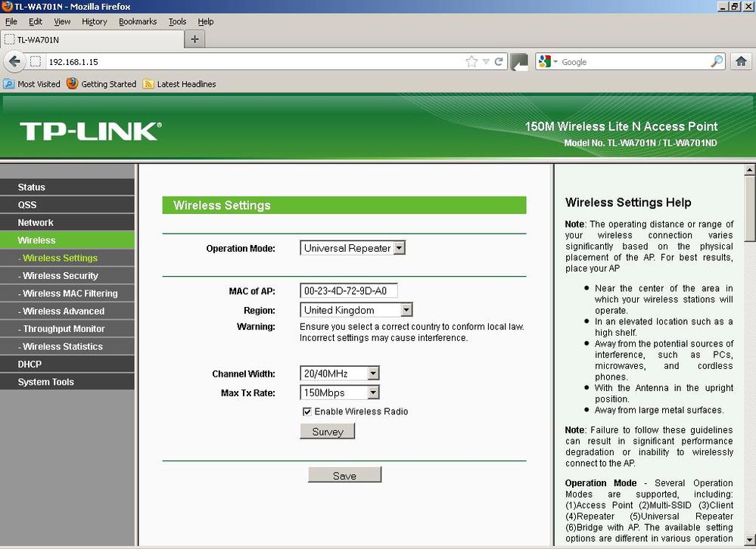Click the reload page icon
This screenshot has height=549, width=756.
pyautogui.click(x=499, y=62)
